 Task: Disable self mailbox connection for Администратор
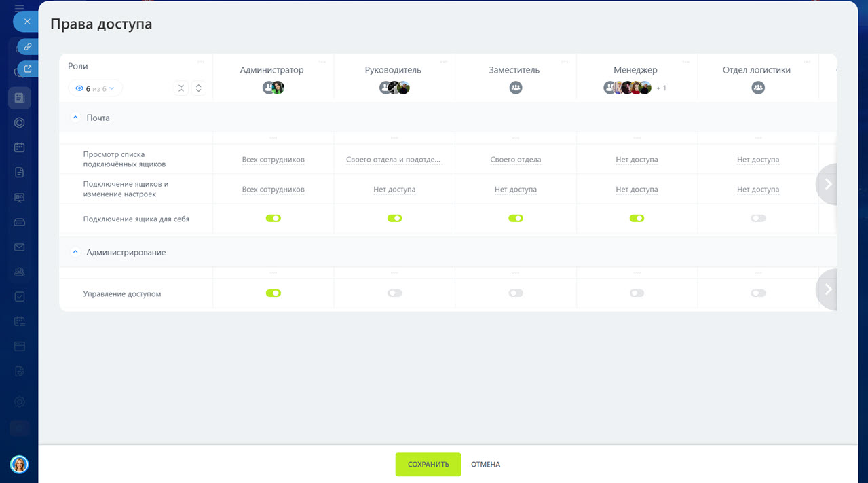coord(273,219)
